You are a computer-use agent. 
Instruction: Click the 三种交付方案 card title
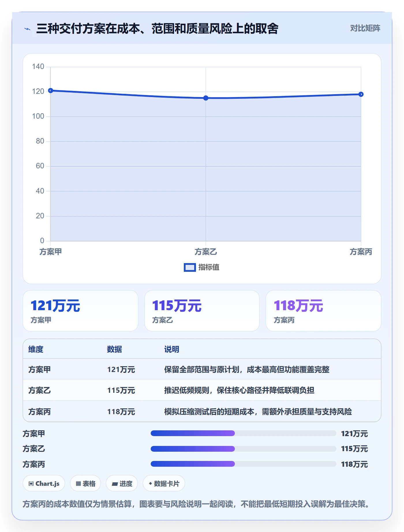coord(157,28)
